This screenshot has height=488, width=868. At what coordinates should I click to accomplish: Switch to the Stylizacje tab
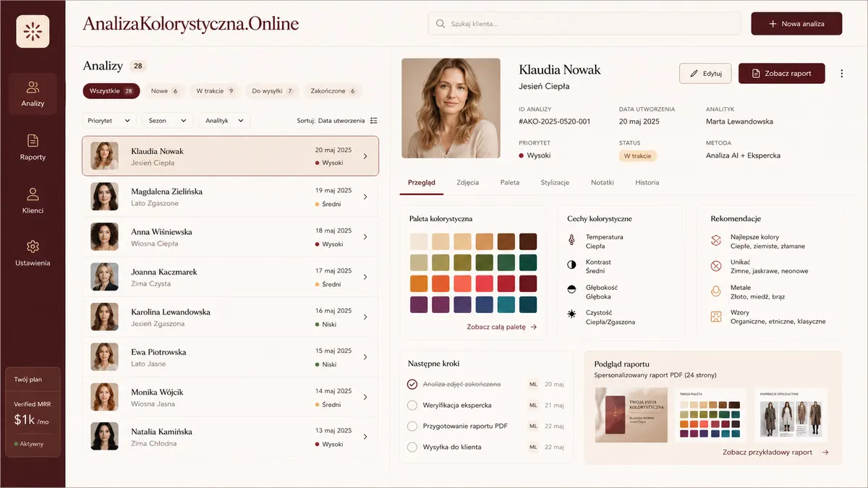click(x=555, y=182)
